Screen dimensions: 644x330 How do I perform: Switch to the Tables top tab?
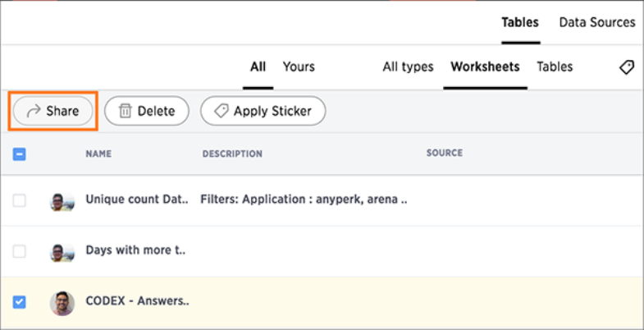tap(520, 22)
